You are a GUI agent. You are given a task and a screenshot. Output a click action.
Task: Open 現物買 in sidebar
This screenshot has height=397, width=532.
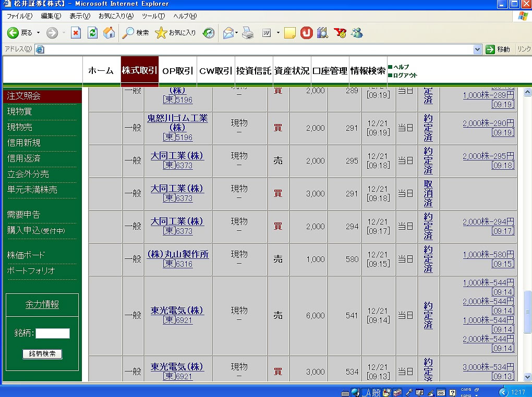coord(20,111)
